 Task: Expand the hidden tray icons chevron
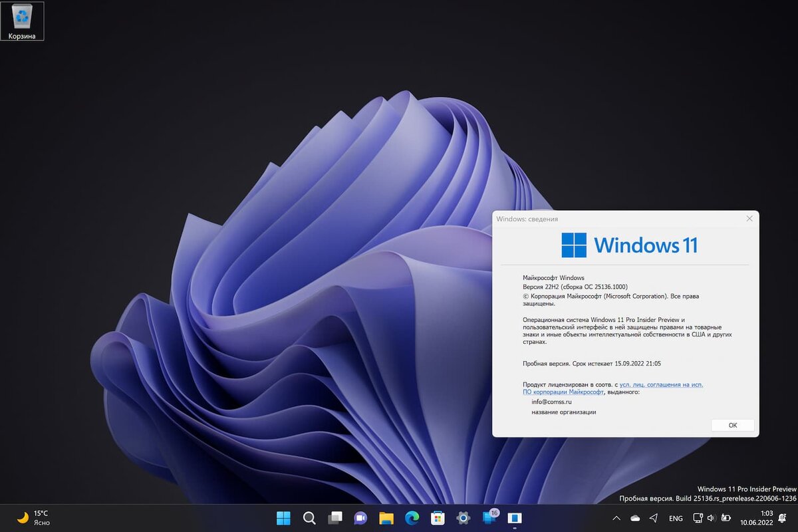[616, 518]
